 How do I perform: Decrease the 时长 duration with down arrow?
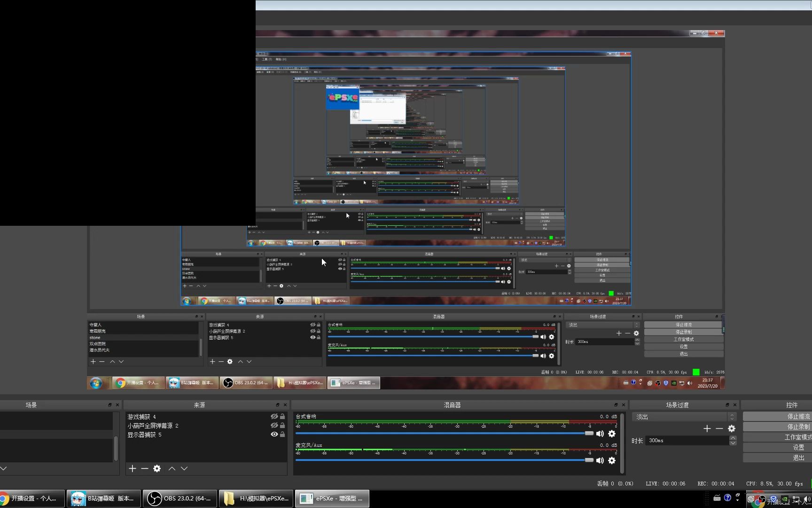point(733,443)
